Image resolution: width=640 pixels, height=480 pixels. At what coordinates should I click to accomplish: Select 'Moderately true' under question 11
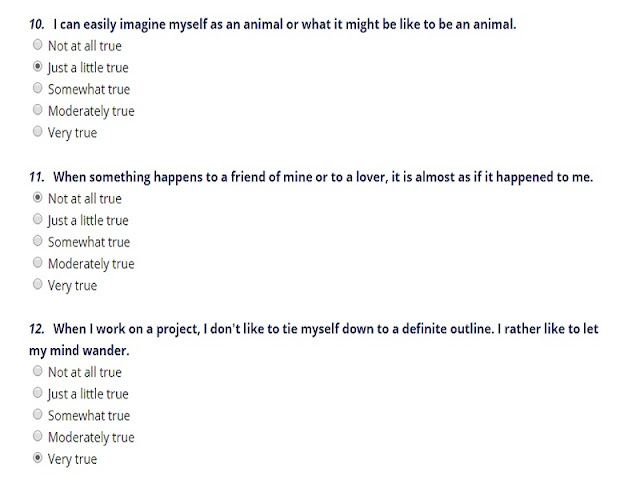click(38, 263)
